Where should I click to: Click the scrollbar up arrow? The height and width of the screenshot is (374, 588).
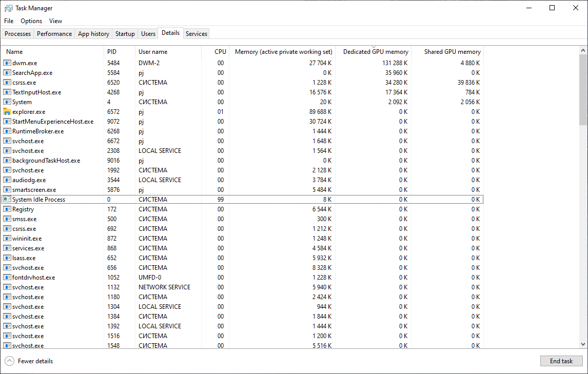pos(583,50)
